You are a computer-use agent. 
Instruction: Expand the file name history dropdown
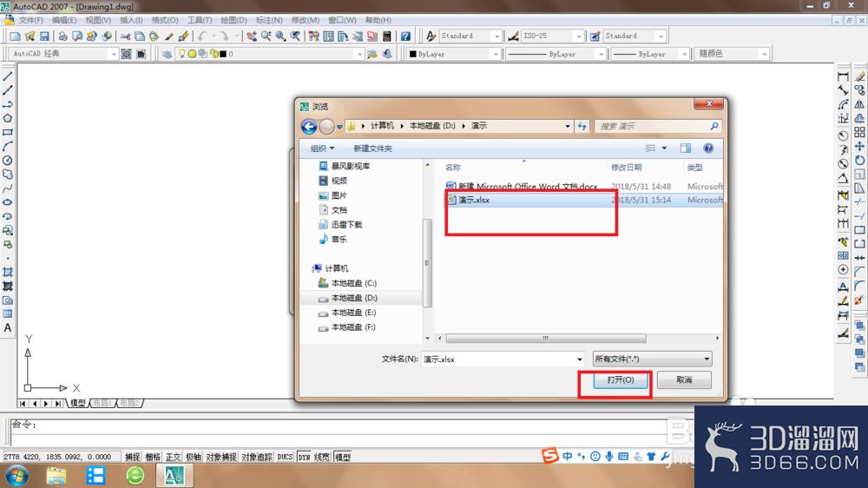pyautogui.click(x=580, y=359)
